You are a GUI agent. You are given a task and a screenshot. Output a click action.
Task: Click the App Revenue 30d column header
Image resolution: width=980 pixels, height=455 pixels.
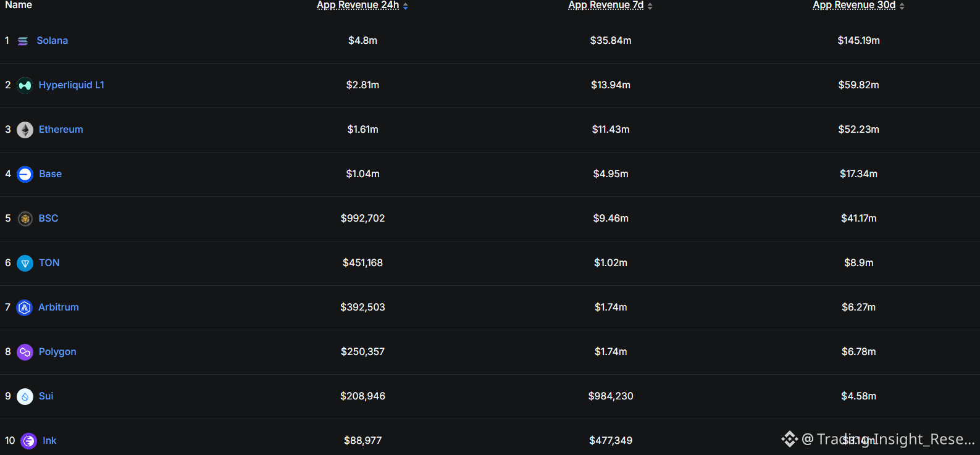click(853, 5)
